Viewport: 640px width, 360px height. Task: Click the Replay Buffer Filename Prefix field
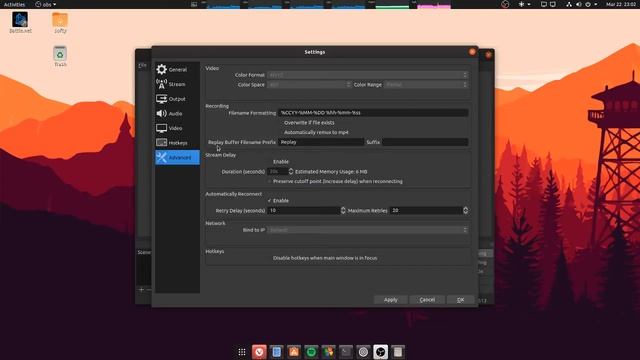click(321, 142)
